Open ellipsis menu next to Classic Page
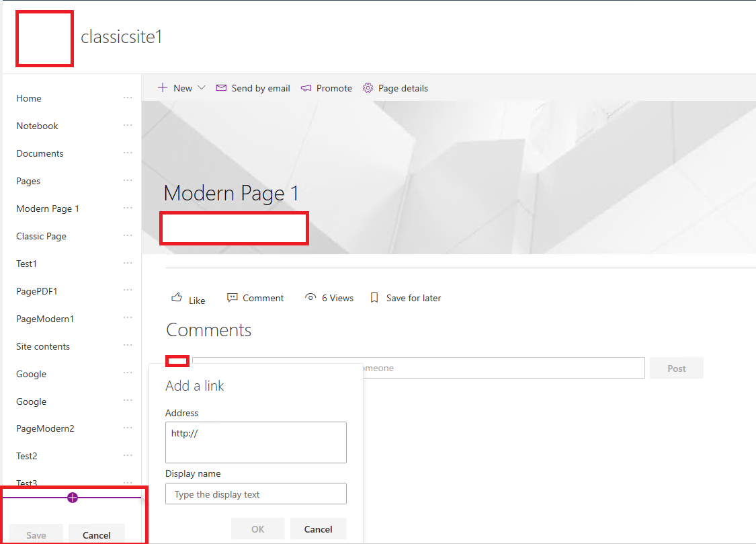 (127, 235)
